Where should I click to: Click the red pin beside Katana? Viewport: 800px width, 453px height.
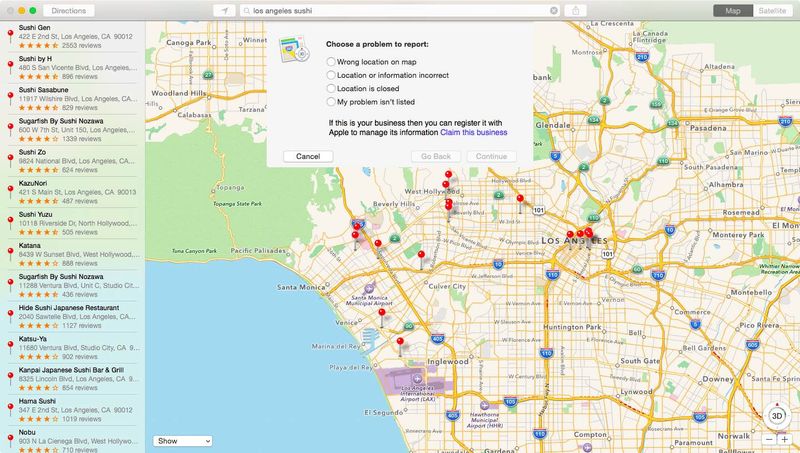tap(10, 254)
